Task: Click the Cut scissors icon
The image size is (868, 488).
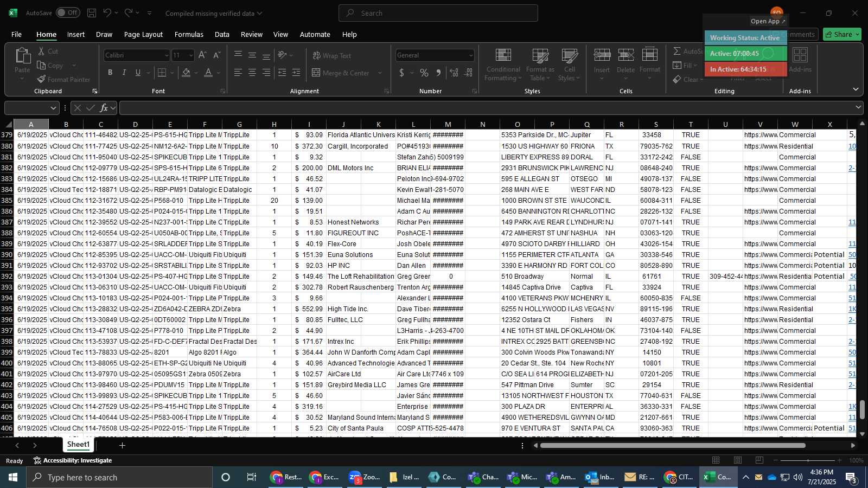Action: 42,51
